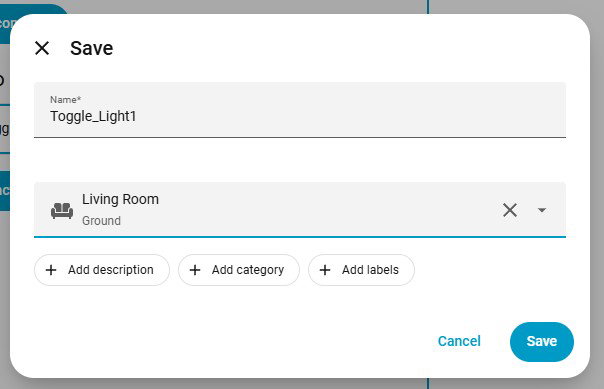Image resolution: width=604 pixels, height=389 pixels.
Task: Add a category via the chip button
Action: 239,270
